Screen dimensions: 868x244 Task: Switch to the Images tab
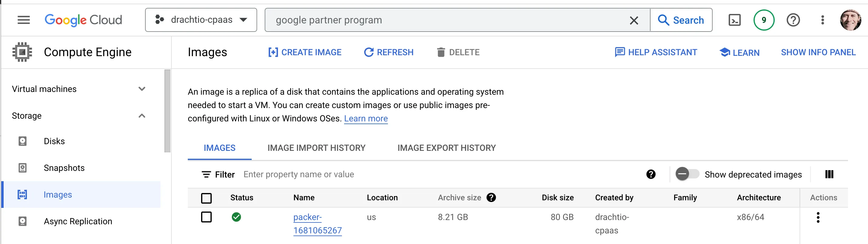(219, 148)
